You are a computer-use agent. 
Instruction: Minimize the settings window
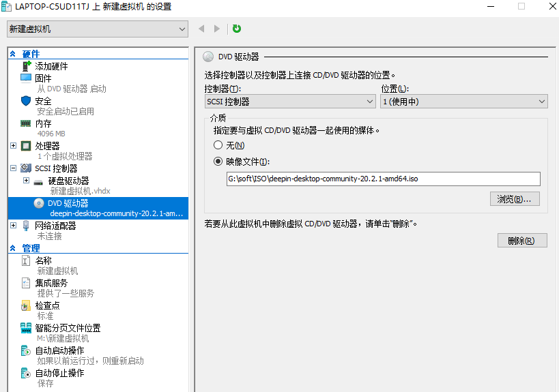coord(491,6)
